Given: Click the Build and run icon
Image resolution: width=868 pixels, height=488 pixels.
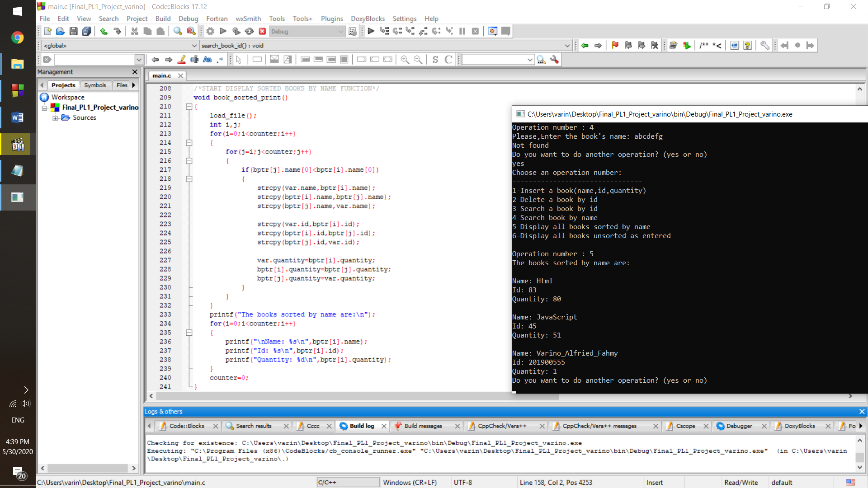Looking at the screenshot, I should (x=236, y=31).
